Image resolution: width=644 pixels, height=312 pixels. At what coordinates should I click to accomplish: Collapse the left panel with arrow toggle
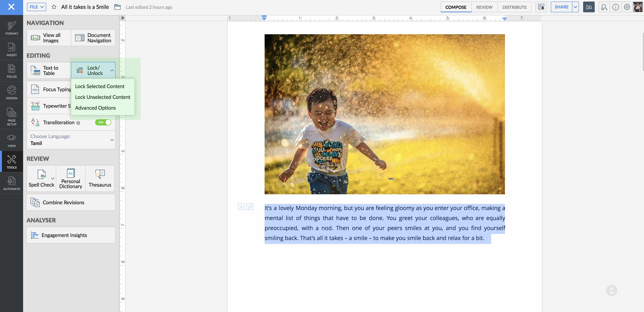coord(122,18)
